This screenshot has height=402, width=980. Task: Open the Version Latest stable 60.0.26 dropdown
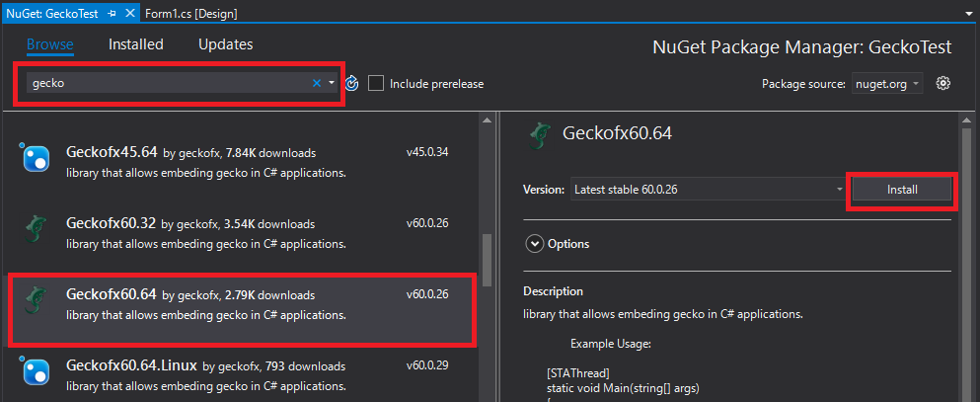[x=709, y=190]
